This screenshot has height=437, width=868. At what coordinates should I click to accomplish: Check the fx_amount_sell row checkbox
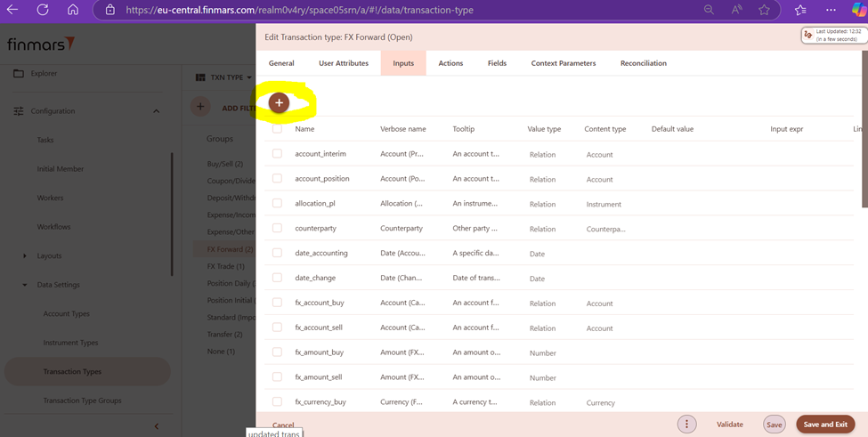pyautogui.click(x=278, y=376)
